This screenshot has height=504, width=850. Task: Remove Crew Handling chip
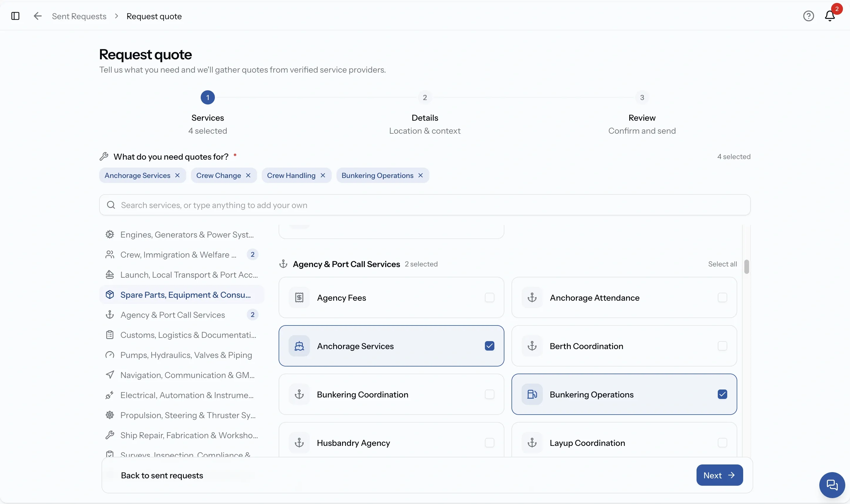tap(323, 175)
